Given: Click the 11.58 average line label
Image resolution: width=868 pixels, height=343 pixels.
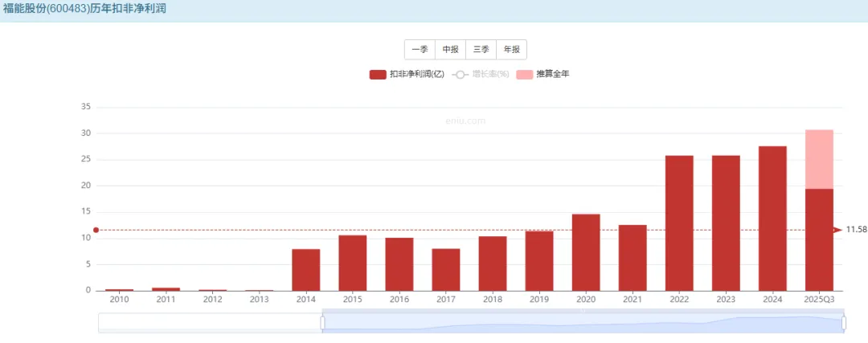Looking at the screenshot, I should pos(856,230).
